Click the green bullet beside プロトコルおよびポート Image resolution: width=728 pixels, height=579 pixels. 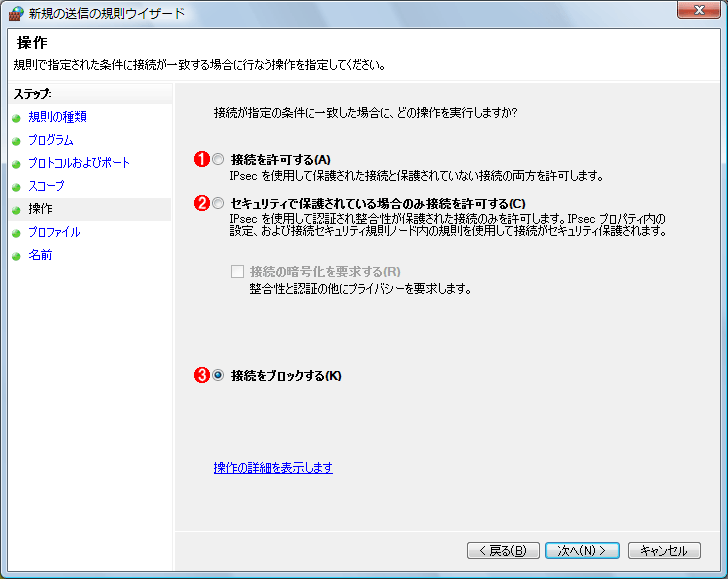point(16,164)
